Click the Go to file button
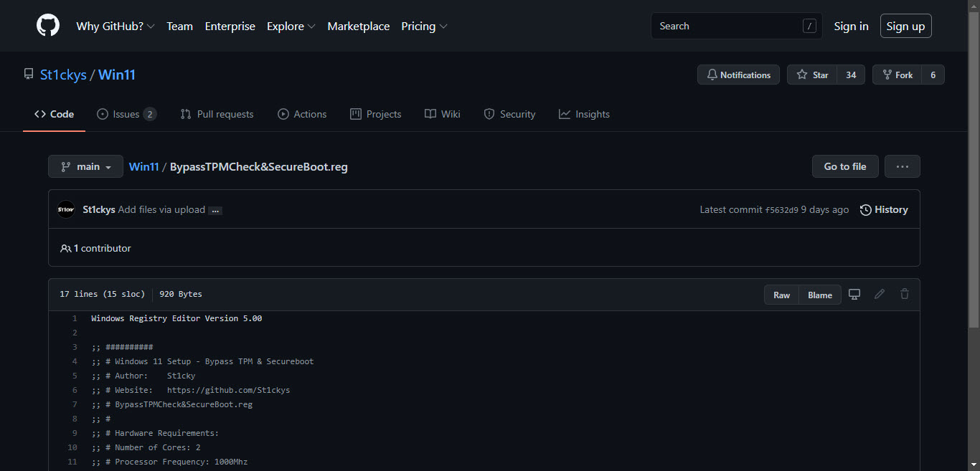The image size is (980, 471). tap(844, 166)
